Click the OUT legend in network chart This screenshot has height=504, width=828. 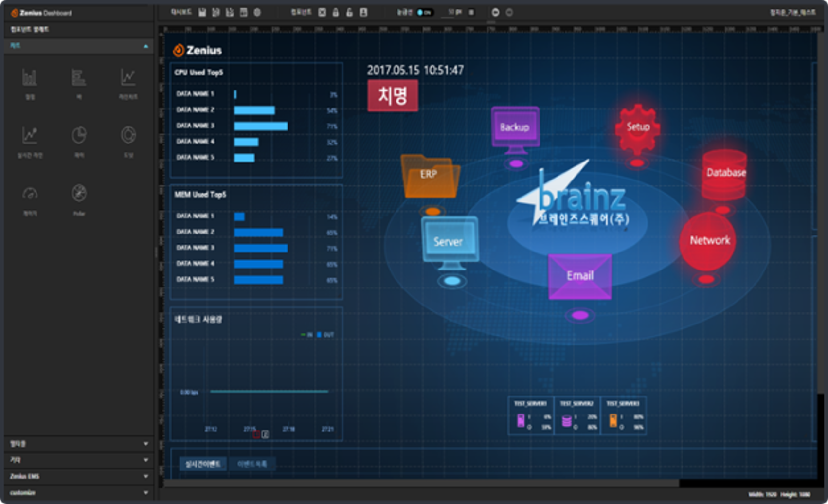tap(325, 335)
